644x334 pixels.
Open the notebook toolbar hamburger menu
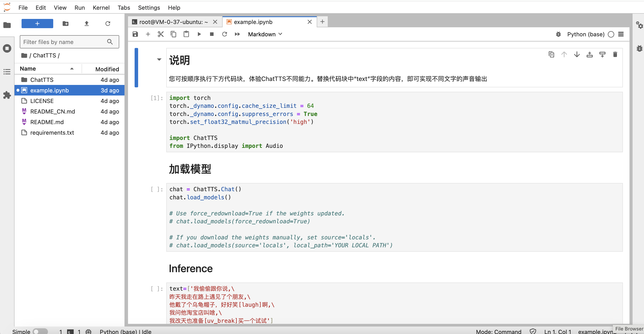pyautogui.click(x=621, y=34)
